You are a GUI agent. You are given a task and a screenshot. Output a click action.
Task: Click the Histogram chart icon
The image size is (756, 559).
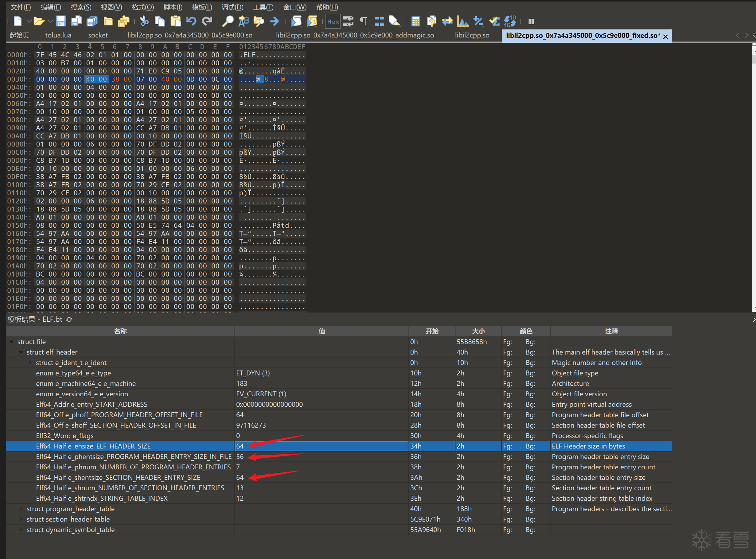pyautogui.click(x=463, y=21)
